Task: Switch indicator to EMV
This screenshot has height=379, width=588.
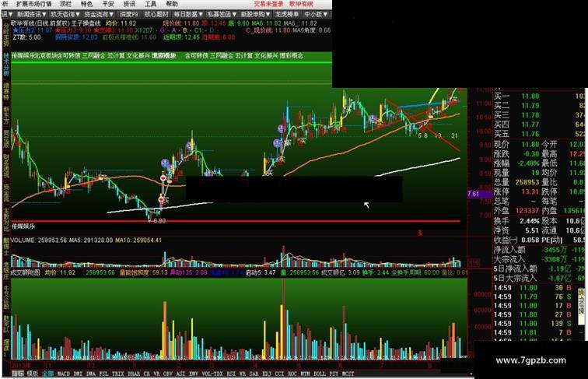Action: tap(194, 374)
